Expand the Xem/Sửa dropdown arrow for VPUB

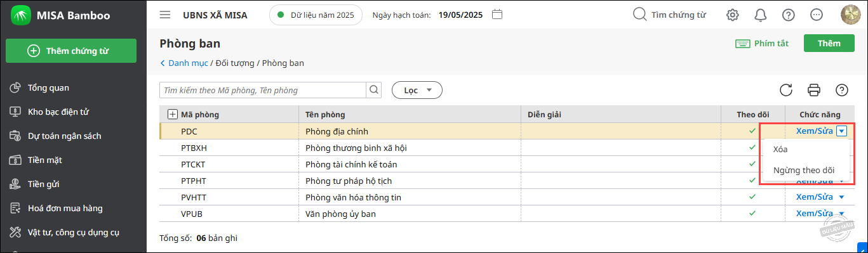click(x=842, y=214)
